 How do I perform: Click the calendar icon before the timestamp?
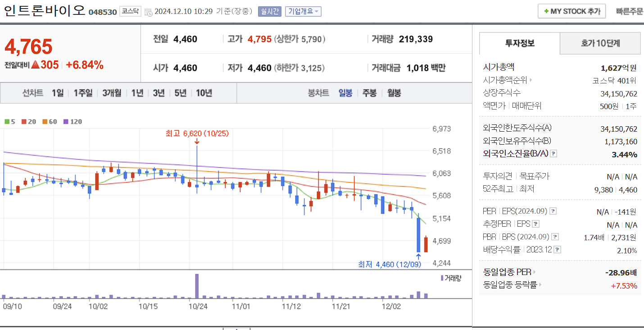click(148, 12)
